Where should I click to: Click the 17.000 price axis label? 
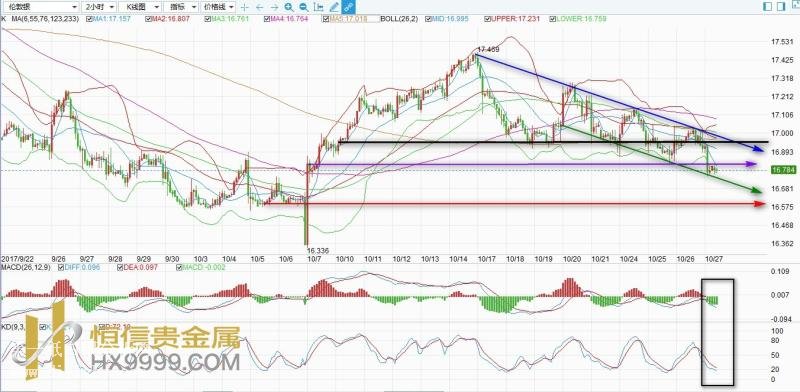[783, 133]
